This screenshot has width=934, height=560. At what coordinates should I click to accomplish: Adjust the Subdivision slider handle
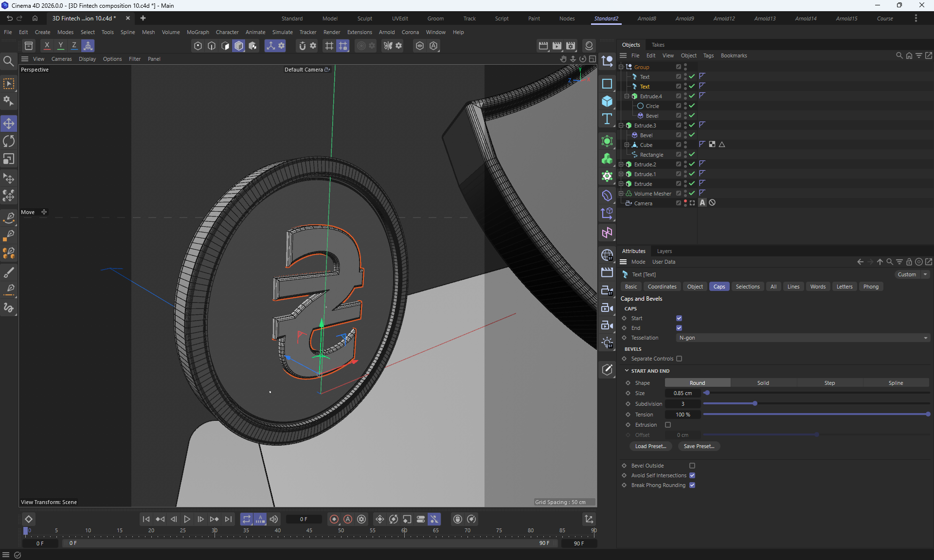[755, 404]
